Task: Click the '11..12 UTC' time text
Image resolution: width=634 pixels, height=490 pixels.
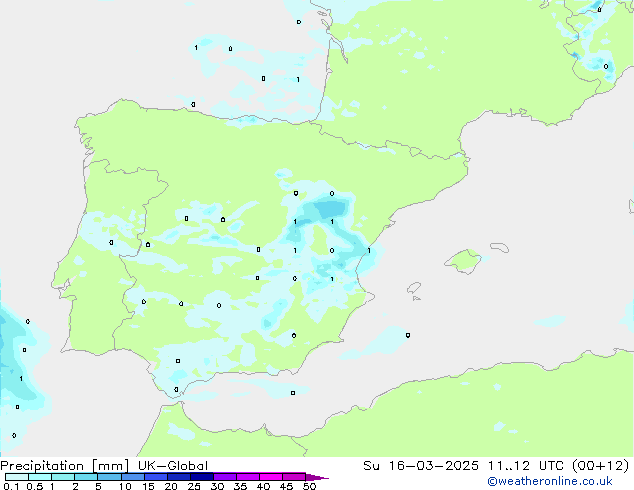Action: 526,466
